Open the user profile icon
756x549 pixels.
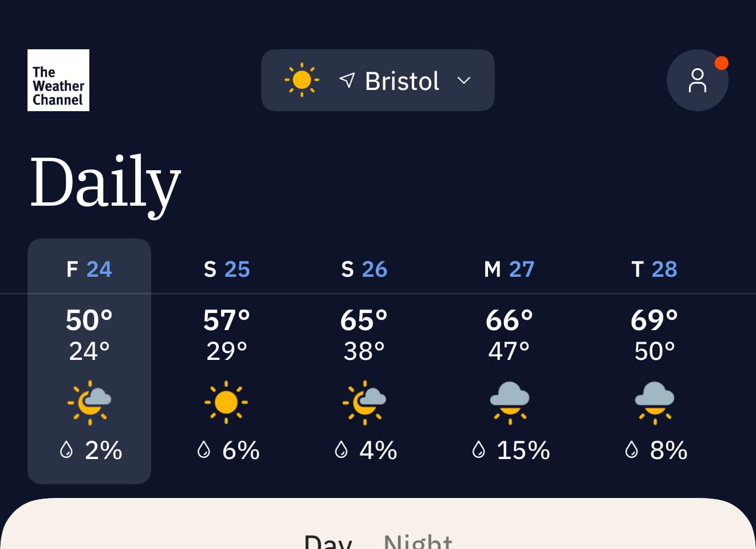(697, 80)
